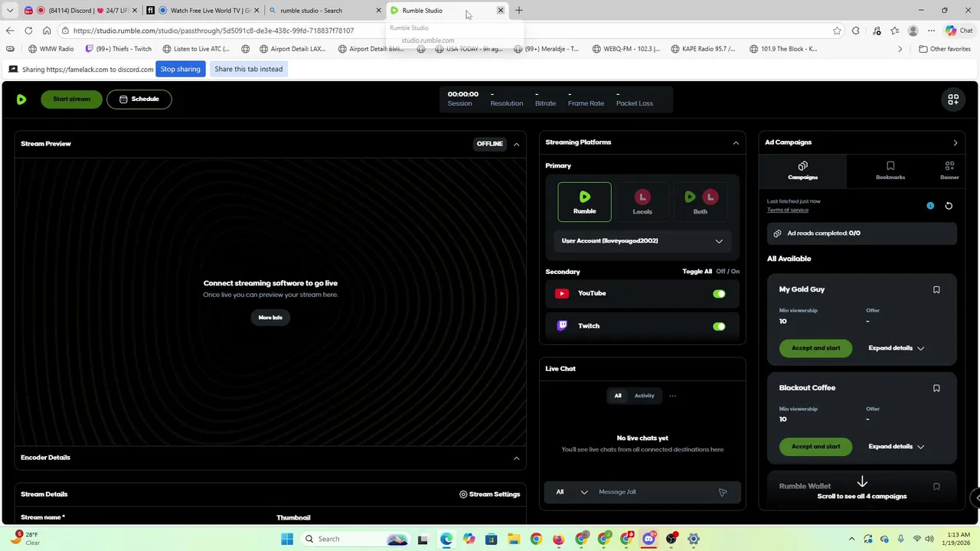Screen dimensions: 980x551
Task: Open Microsoft Store from the taskbar
Action: point(491,539)
